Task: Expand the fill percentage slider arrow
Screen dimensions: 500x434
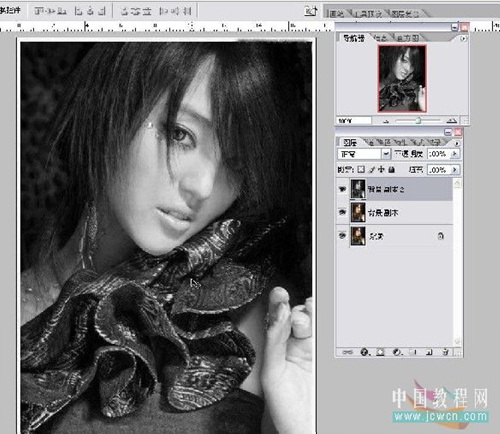Action: click(454, 169)
